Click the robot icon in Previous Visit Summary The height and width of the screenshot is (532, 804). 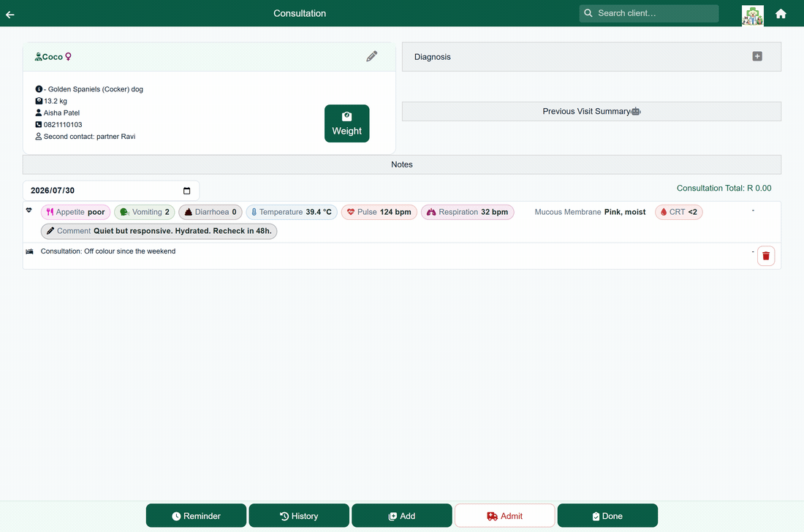636,111
